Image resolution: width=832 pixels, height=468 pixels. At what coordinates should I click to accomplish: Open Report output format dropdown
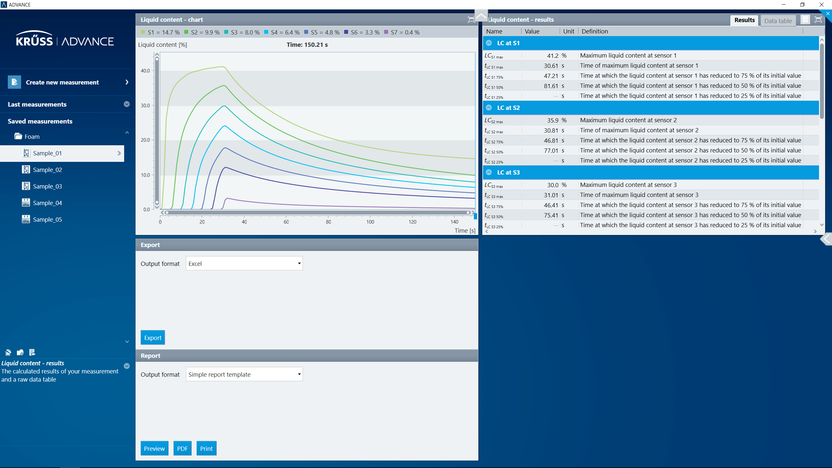point(244,375)
